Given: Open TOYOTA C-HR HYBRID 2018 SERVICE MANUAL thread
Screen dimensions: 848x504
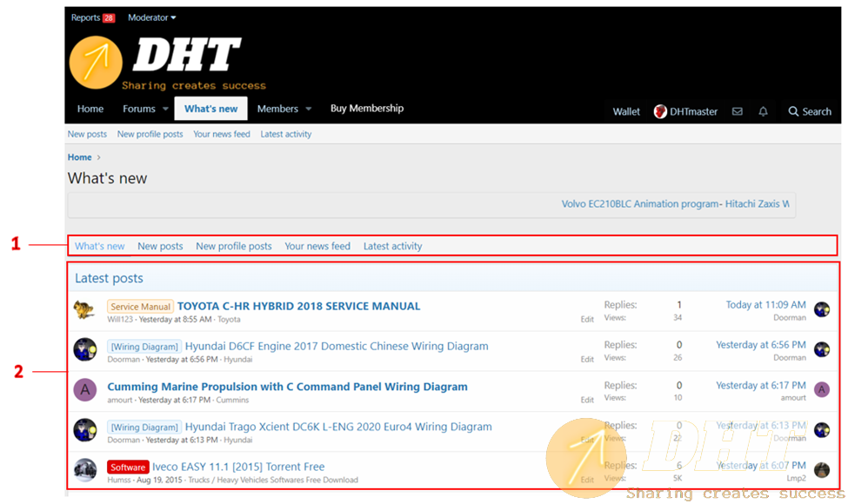Looking at the screenshot, I should click(298, 306).
